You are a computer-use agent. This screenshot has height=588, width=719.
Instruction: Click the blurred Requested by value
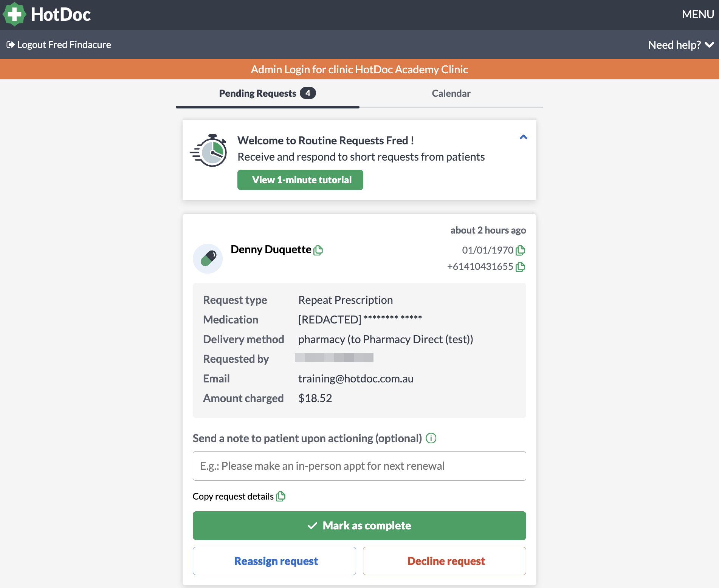334,357
